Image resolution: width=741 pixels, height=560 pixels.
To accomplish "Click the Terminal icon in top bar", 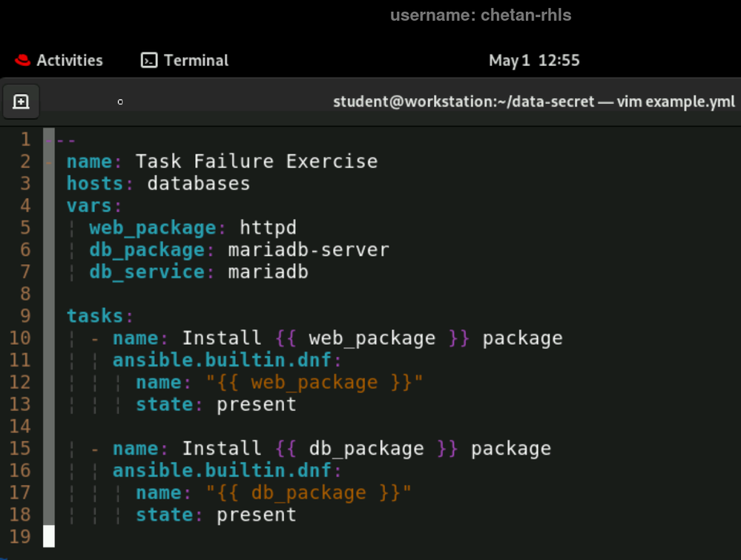I will 149,61.
